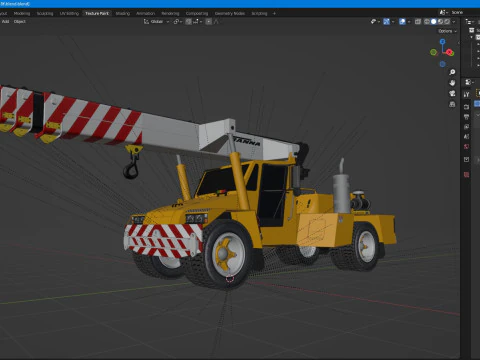This screenshot has width=480, height=360.
Task: Toggle proportional editing button
Action: click(209, 21)
